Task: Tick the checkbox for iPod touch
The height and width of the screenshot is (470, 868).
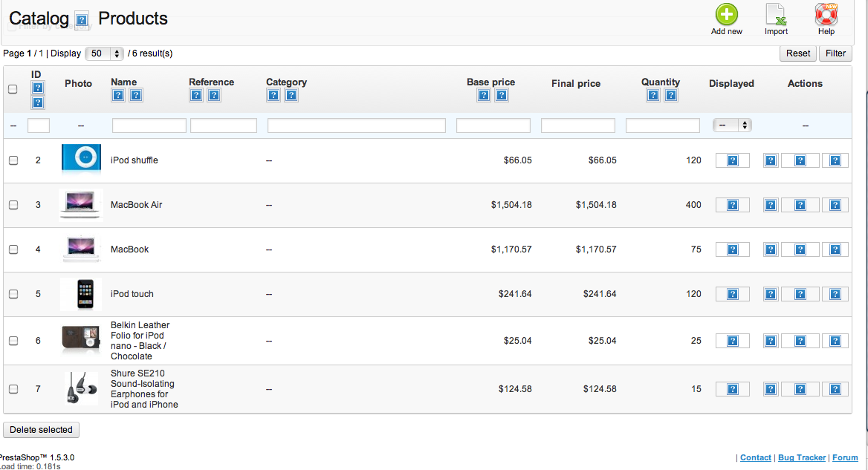Action: 13,294
